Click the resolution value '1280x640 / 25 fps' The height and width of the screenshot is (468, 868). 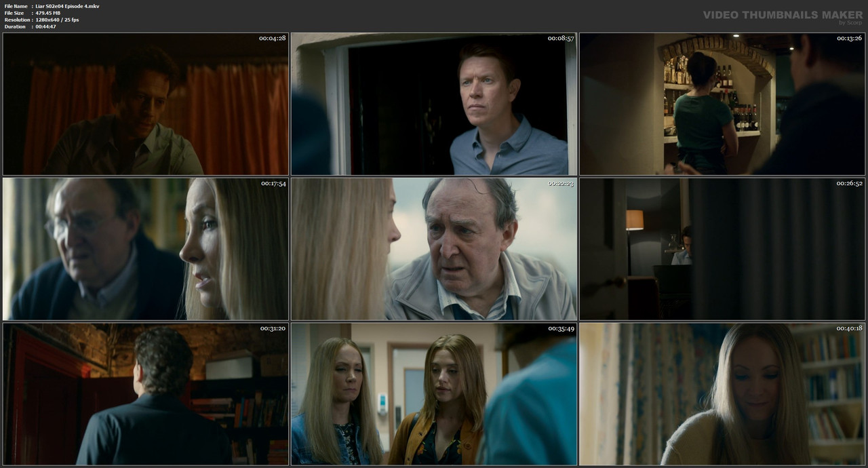coord(58,20)
